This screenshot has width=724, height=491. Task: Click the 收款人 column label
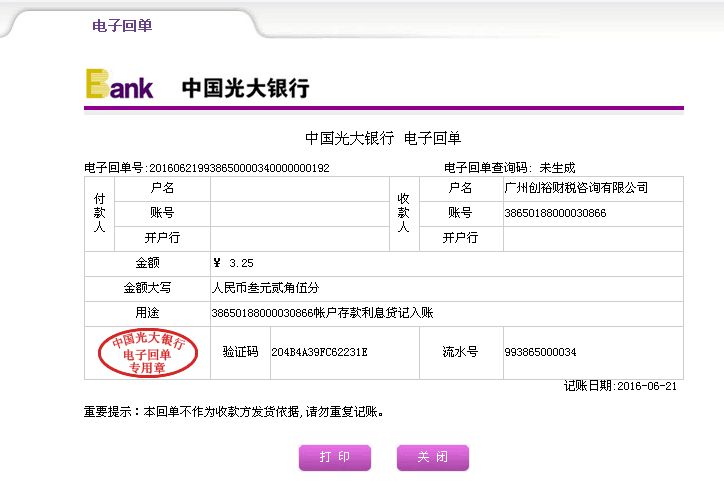coord(404,213)
